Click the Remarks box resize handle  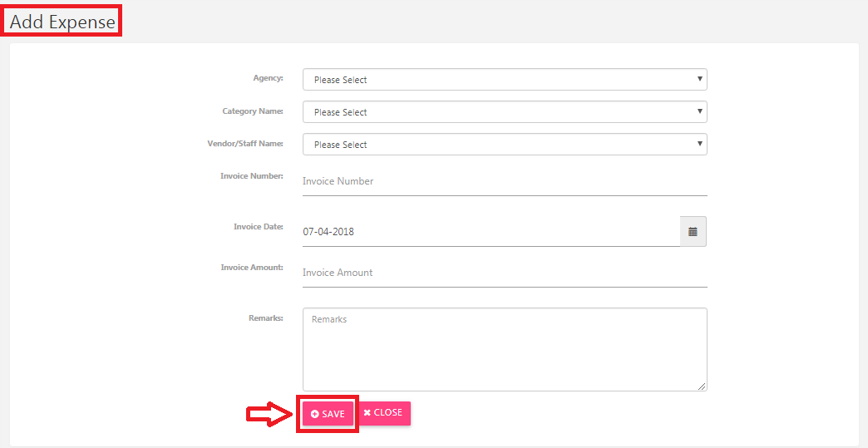click(702, 386)
